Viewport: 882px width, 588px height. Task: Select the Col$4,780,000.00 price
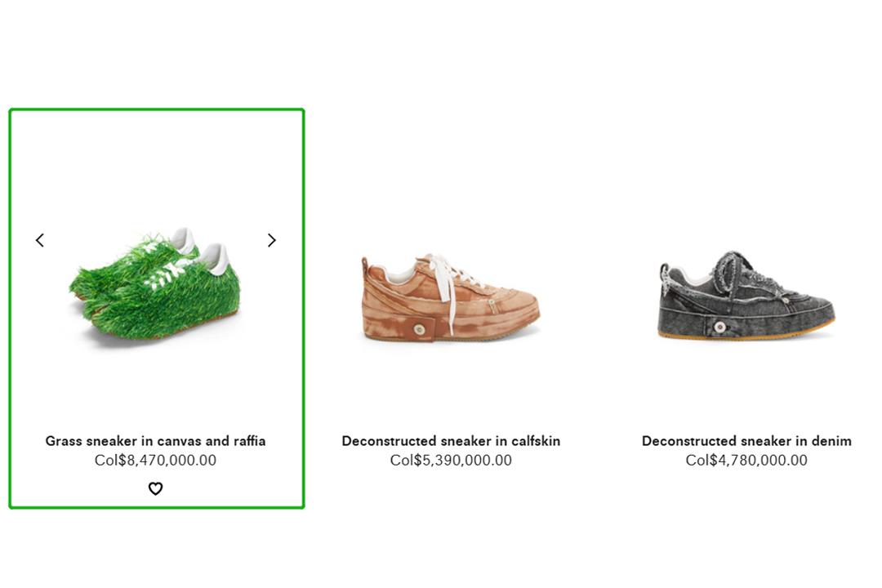click(746, 461)
